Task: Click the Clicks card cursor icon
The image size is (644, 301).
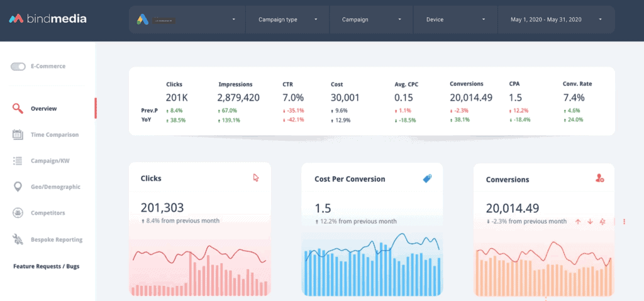Action: tap(256, 177)
